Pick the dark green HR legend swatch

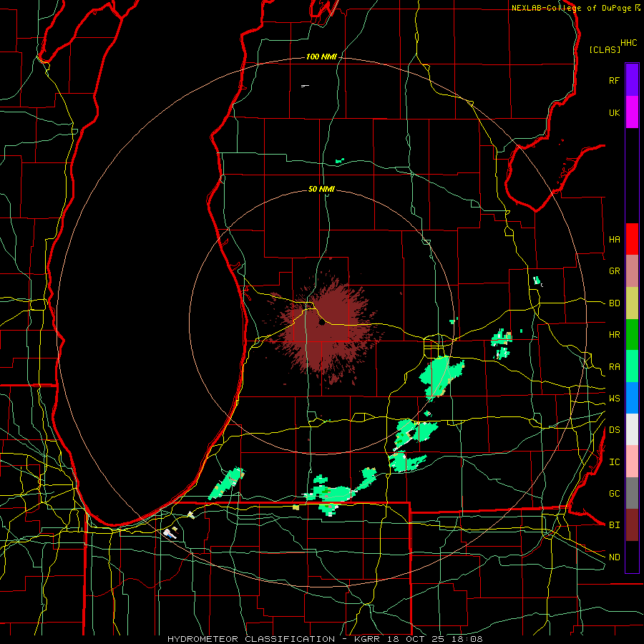632,335
